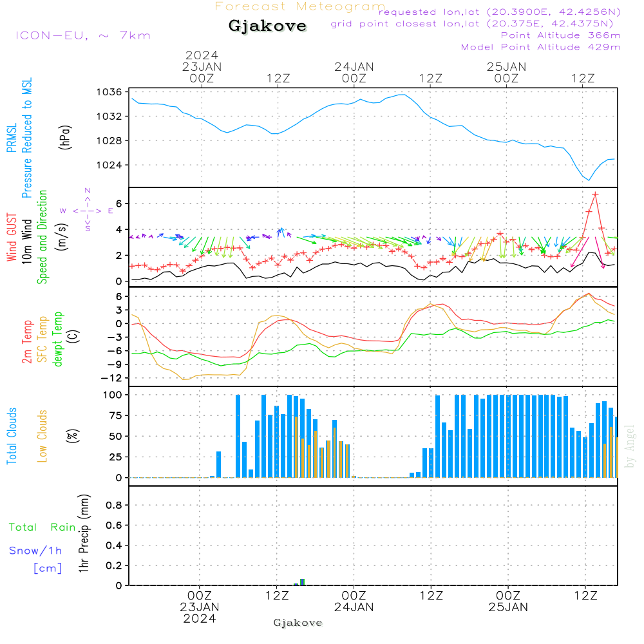
Task: Click the wind direction compass rose
Action: click(x=88, y=211)
